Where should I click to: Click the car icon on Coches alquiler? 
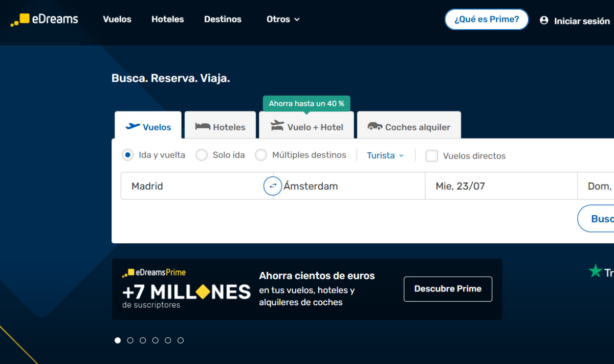(x=375, y=126)
